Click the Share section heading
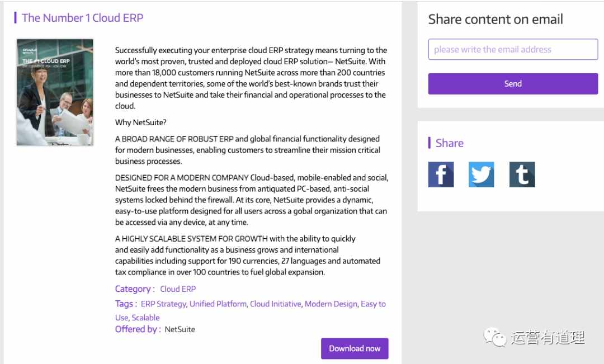 [450, 143]
